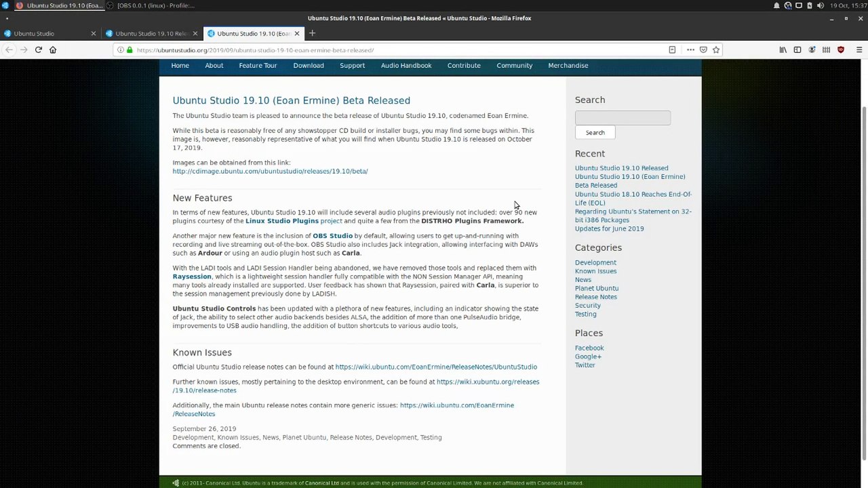Image resolution: width=868 pixels, height=488 pixels.
Task: Close the Ubuntu Studio 19.10 Released tab
Action: click(x=195, y=33)
